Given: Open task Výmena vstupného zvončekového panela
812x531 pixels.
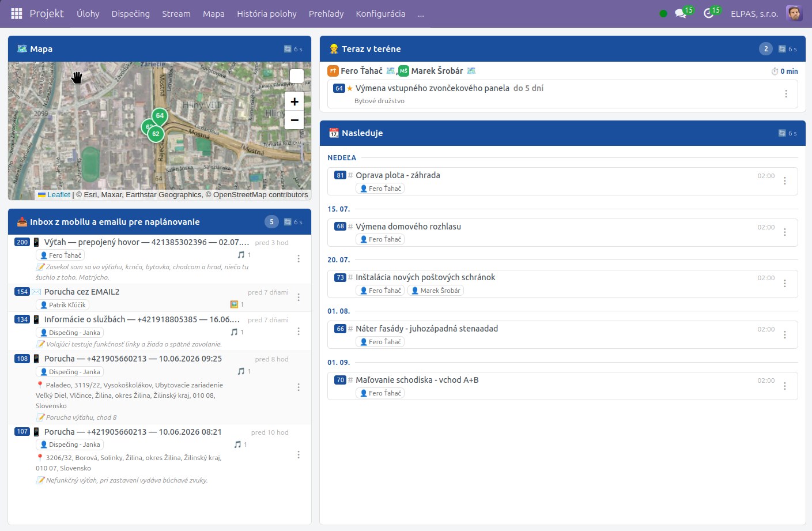Looking at the screenshot, I should tap(432, 88).
